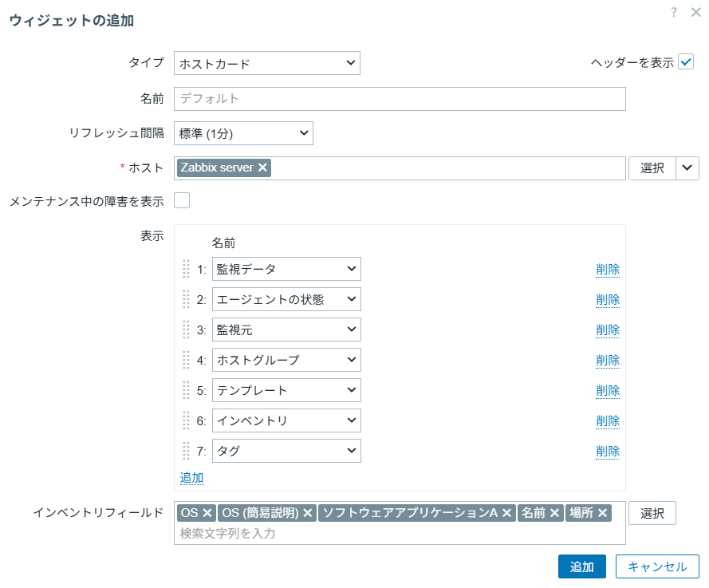Click the メンテナンス中の障害を表示 label
Image resolution: width=709 pixels, height=588 pixels.
point(87,201)
